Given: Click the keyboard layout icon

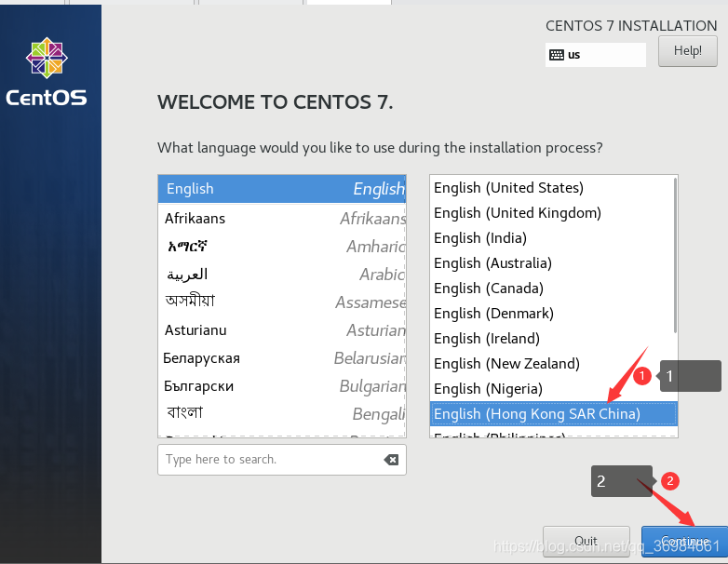Looking at the screenshot, I should 556,55.
